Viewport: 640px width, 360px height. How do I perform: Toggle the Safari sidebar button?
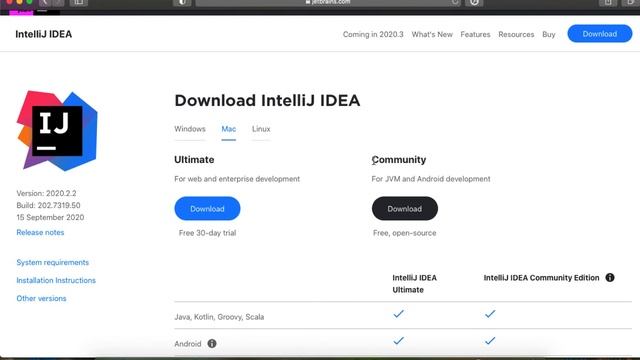[x=79, y=2]
